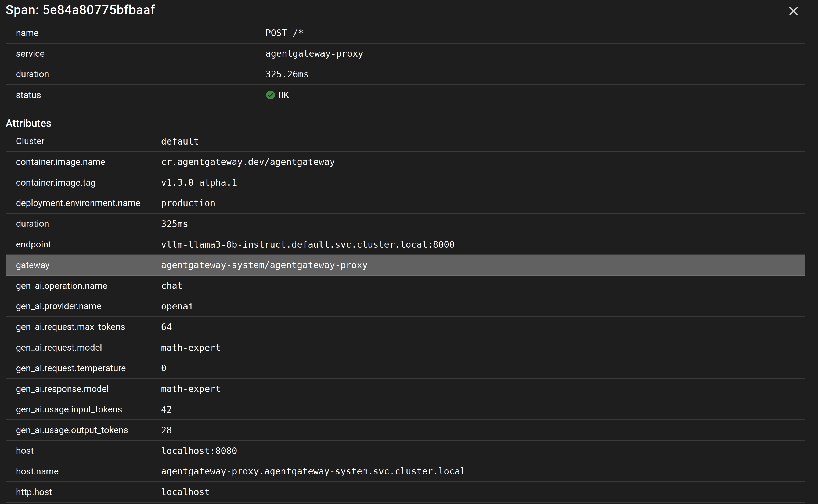Click the gen_ai.provider.name attribute key
Image resolution: width=818 pixels, height=504 pixels.
coord(59,306)
